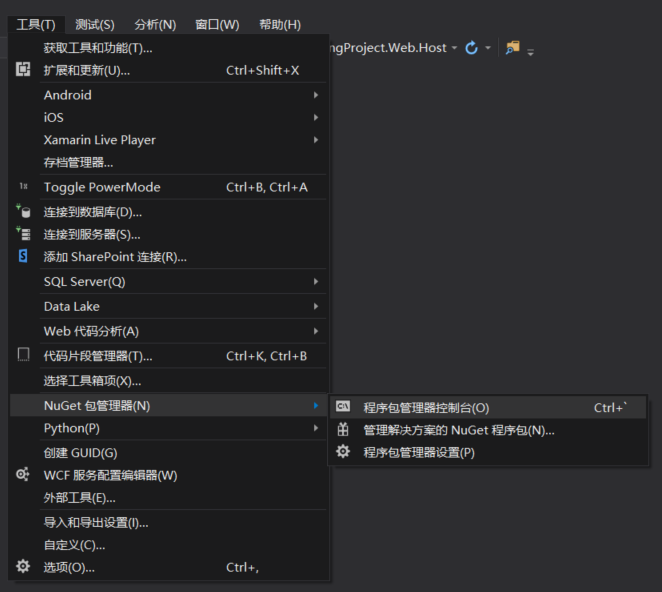Click the find-in-files folder toolbar icon
This screenshot has height=592, width=662.
(513, 48)
